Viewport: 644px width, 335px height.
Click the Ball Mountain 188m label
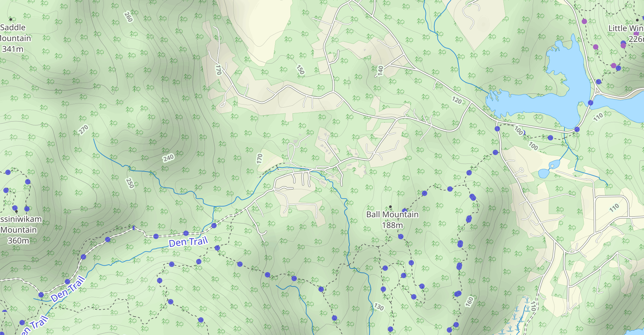click(x=392, y=220)
